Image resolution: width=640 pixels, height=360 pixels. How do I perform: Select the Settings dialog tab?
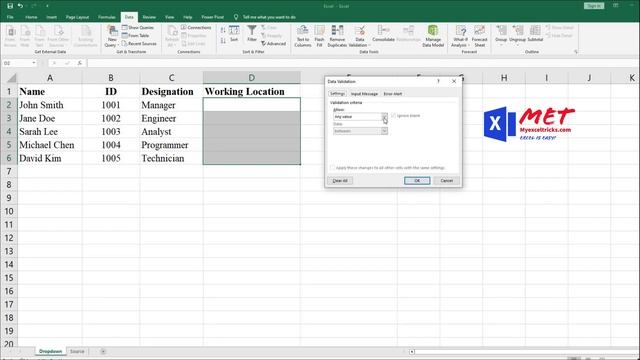point(338,94)
